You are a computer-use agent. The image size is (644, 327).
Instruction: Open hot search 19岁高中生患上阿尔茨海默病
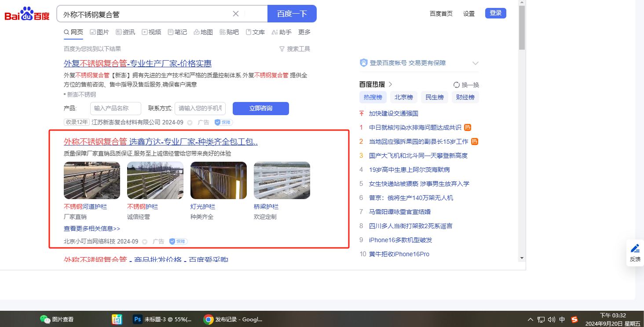pos(410,170)
